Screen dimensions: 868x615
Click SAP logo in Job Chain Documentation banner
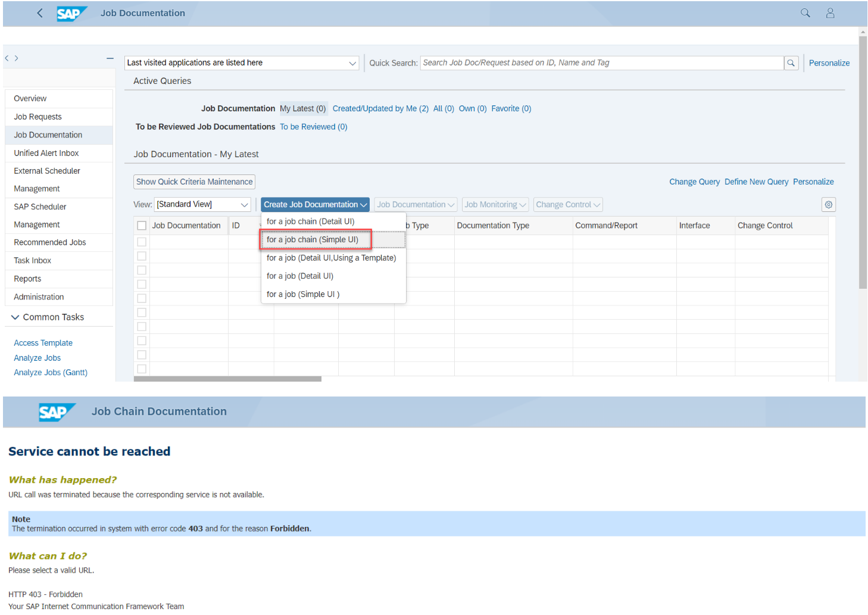click(57, 412)
